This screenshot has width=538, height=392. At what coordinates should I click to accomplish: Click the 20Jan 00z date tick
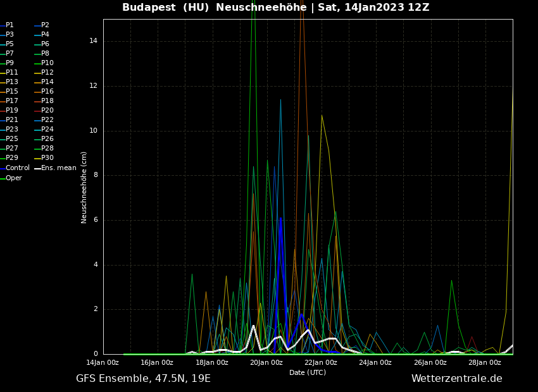pyautogui.click(x=266, y=363)
